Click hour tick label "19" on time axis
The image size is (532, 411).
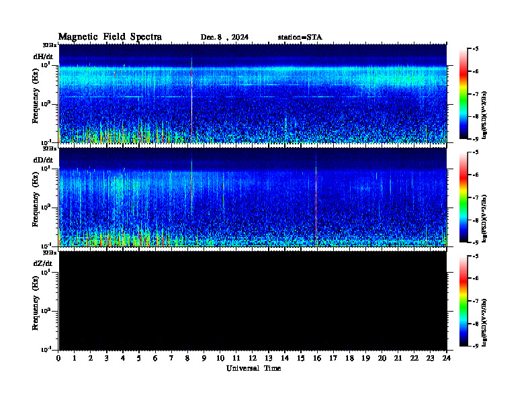coord(365,359)
